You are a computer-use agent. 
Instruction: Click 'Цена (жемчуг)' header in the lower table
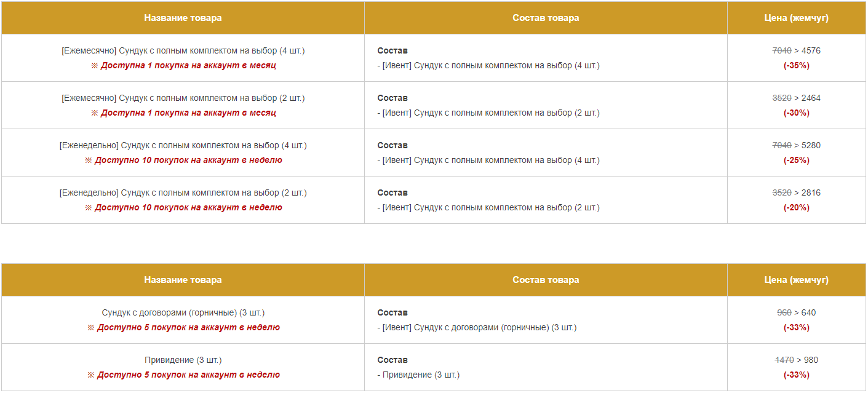(796, 280)
